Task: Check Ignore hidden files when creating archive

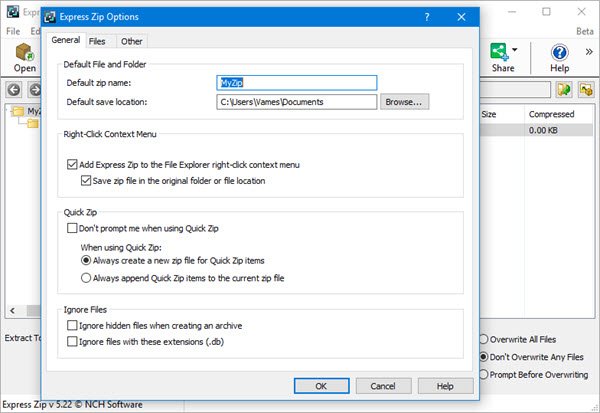Action: (x=72, y=325)
